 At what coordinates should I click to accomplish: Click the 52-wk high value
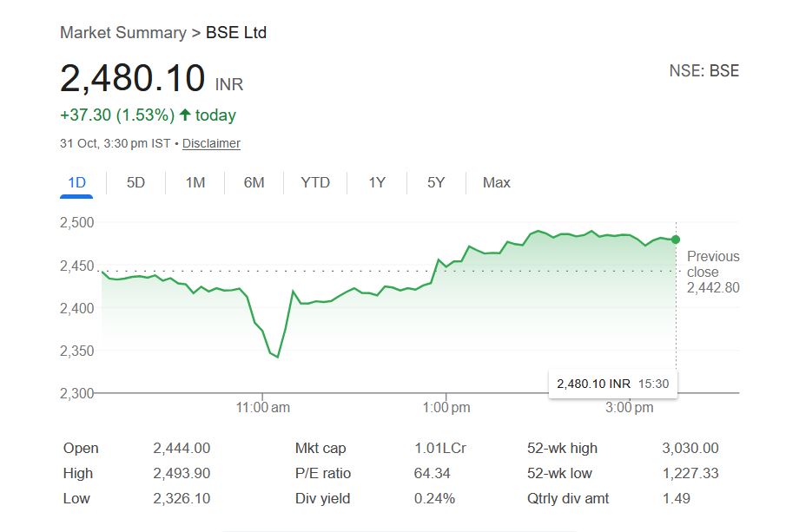point(690,449)
